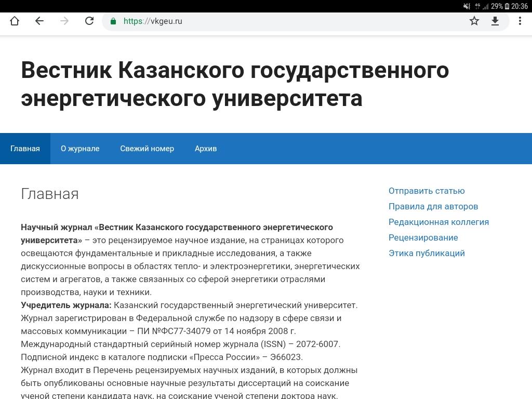This screenshot has height=399, width=532.
Task: Tap the browser Home icon
Action: 15,21
